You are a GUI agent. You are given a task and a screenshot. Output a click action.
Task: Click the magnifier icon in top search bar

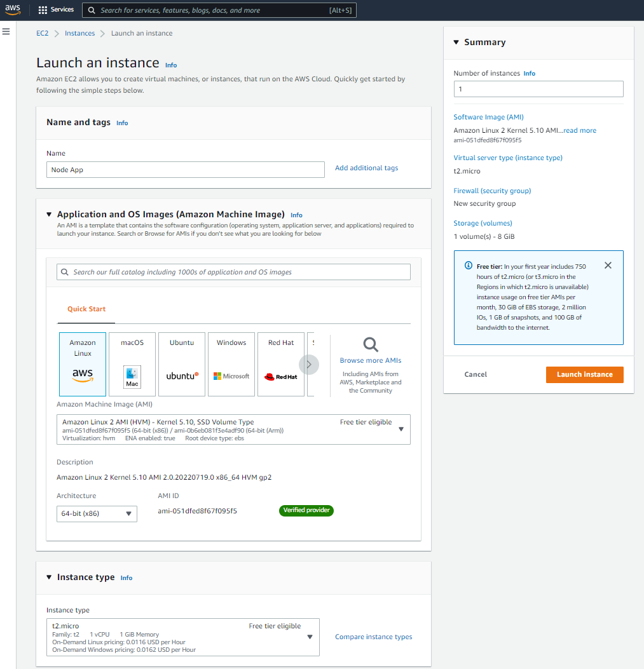coord(92,10)
